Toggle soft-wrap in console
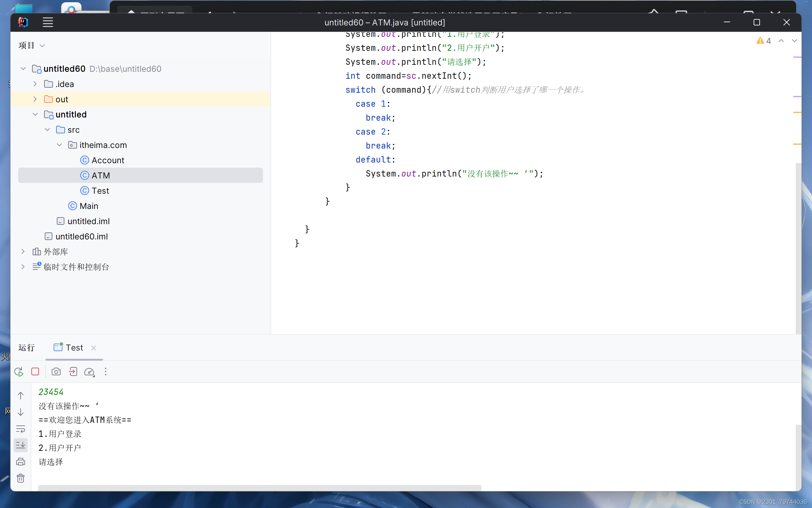 click(21, 429)
